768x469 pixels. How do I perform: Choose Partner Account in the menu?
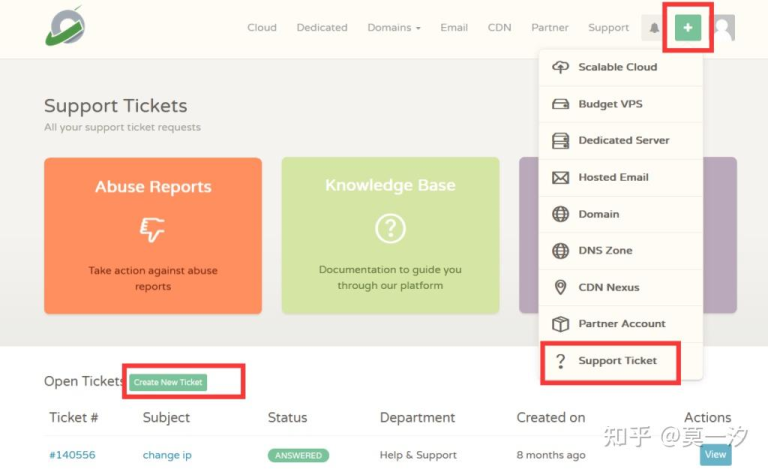tap(620, 324)
